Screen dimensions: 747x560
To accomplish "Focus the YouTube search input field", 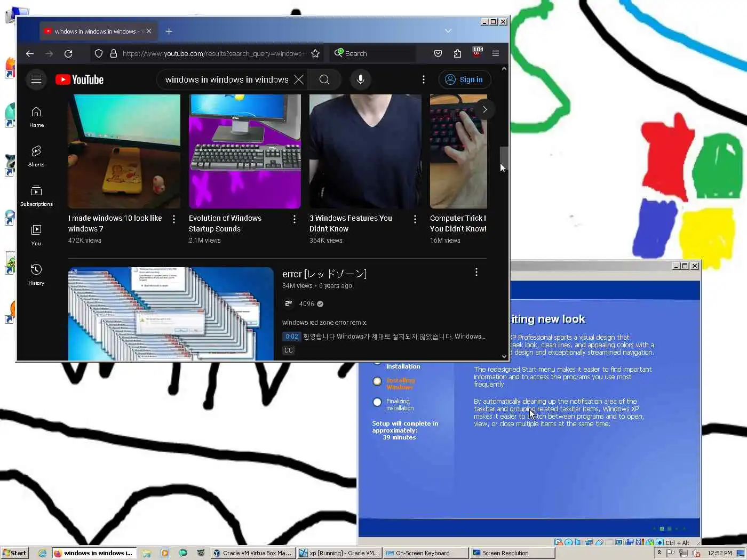I will 227,79.
